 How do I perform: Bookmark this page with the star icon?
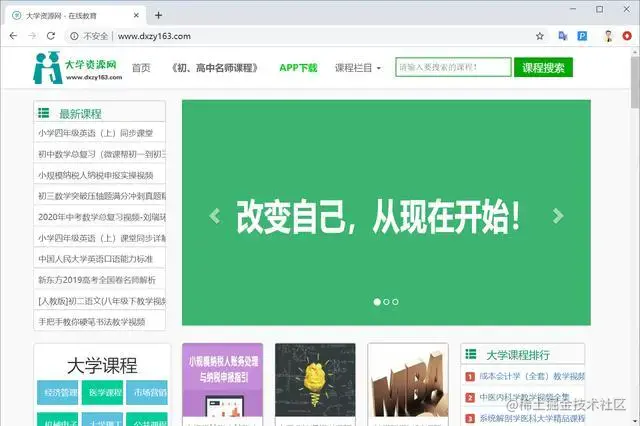pos(540,36)
